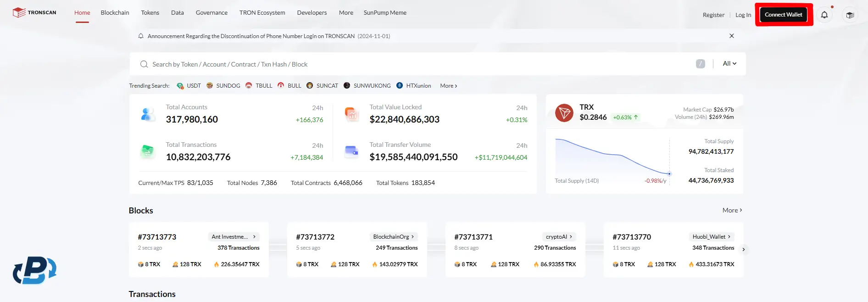Click the Log In link
The image size is (868, 302).
(743, 15)
